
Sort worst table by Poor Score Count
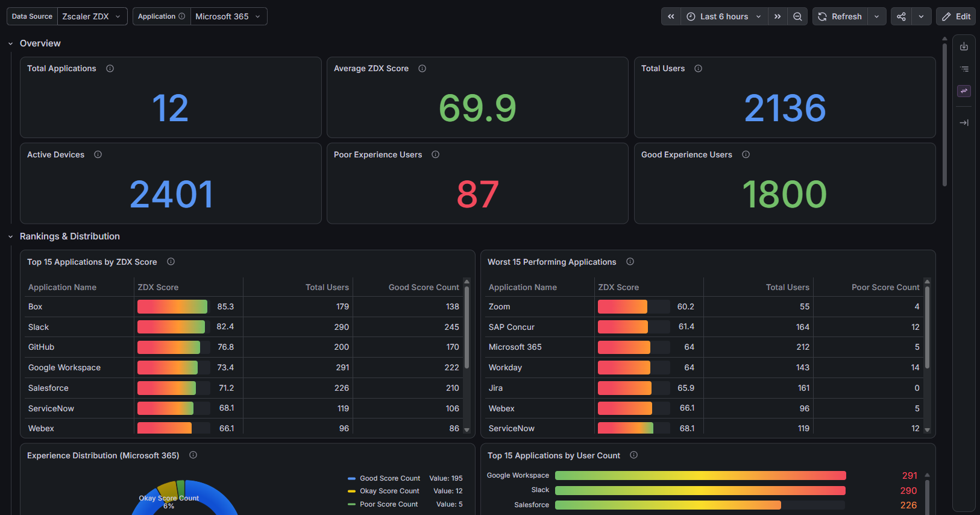(x=885, y=287)
